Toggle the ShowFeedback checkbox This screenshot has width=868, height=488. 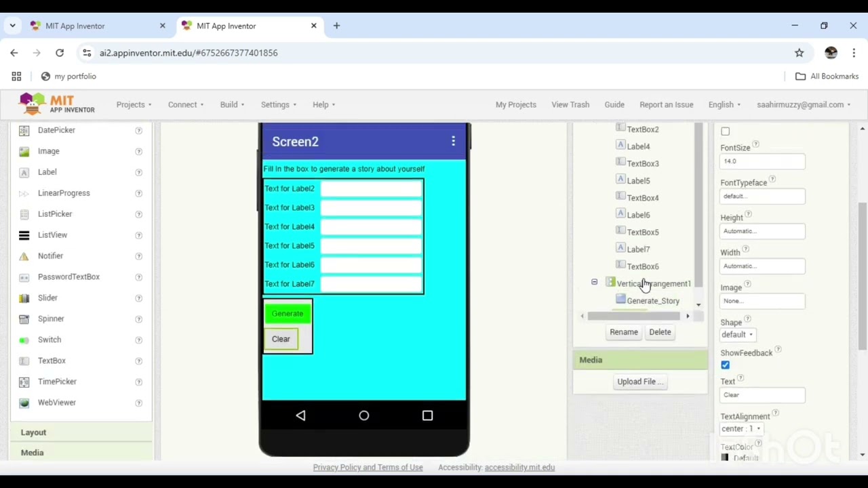(x=725, y=365)
